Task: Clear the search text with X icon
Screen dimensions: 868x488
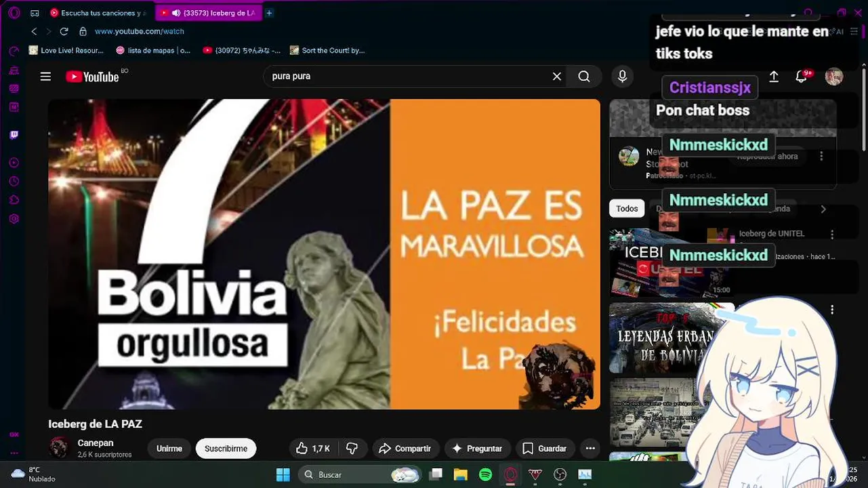Action: point(557,77)
